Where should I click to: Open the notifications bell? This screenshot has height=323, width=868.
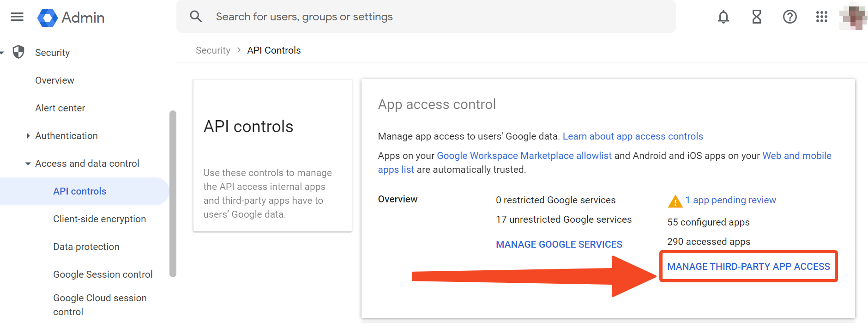coord(723,17)
